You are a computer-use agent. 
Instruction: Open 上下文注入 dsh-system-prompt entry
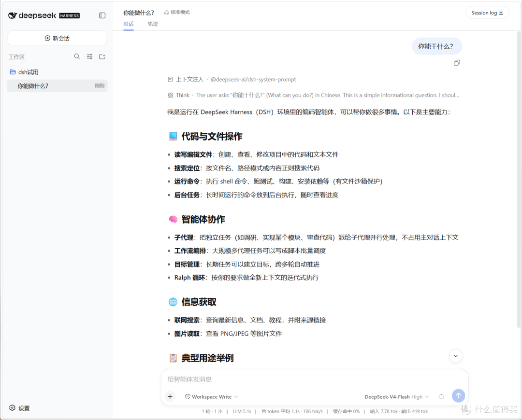tap(232, 80)
